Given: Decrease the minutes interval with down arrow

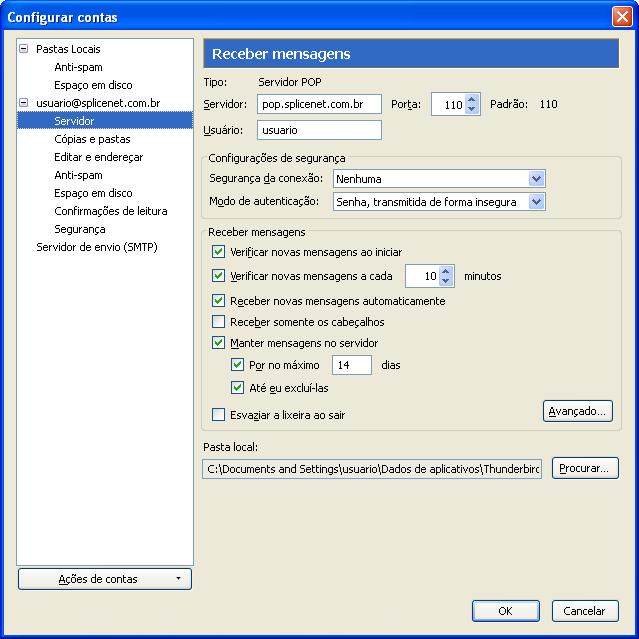Looking at the screenshot, I should pyautogui.click(x=446, y=281).
